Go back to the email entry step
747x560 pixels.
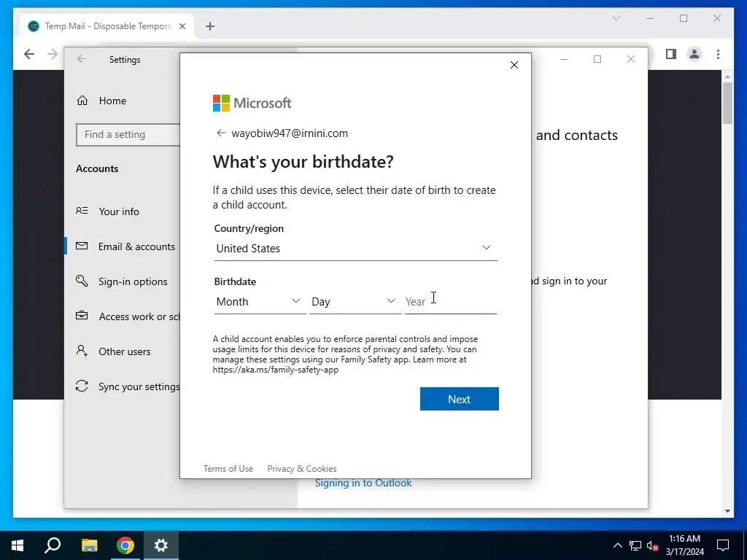pyautogui.click(x=220, y=133)
